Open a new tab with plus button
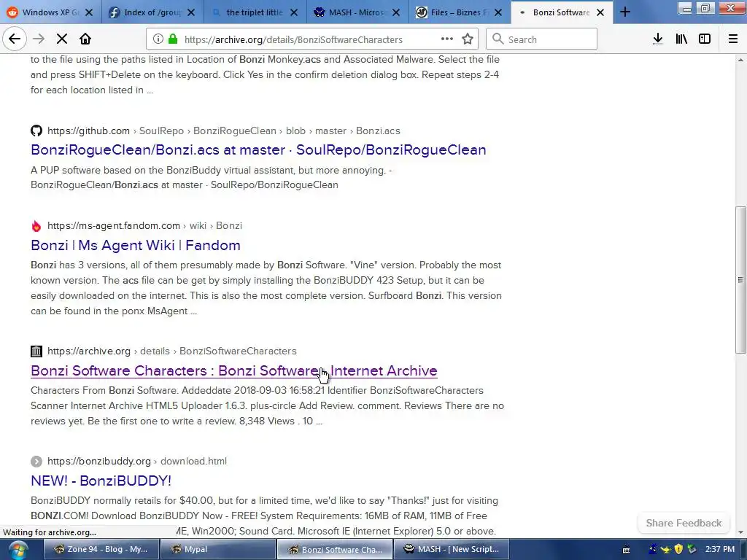 [x=625, y=12]
